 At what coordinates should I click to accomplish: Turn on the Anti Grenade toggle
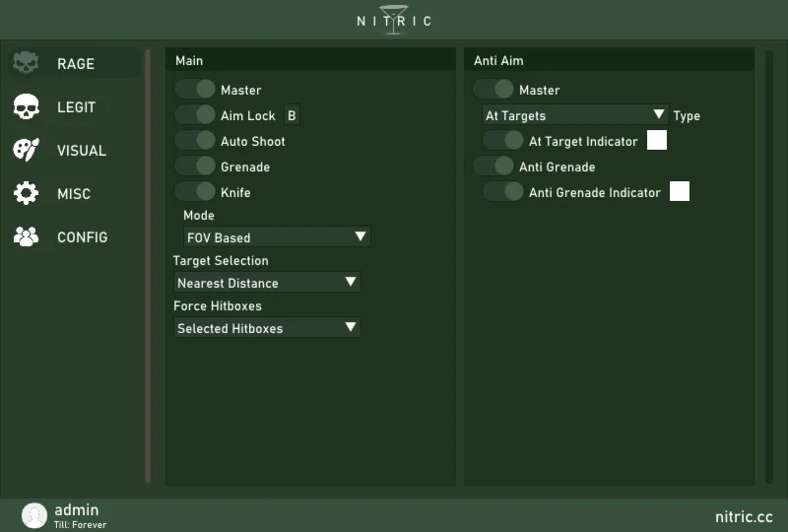point(493,166)
